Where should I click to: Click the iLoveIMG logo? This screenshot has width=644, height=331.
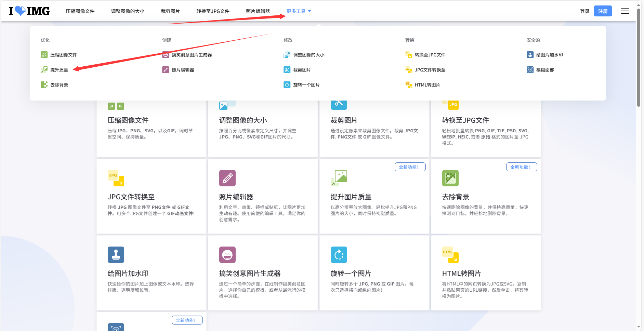(29, 11)
